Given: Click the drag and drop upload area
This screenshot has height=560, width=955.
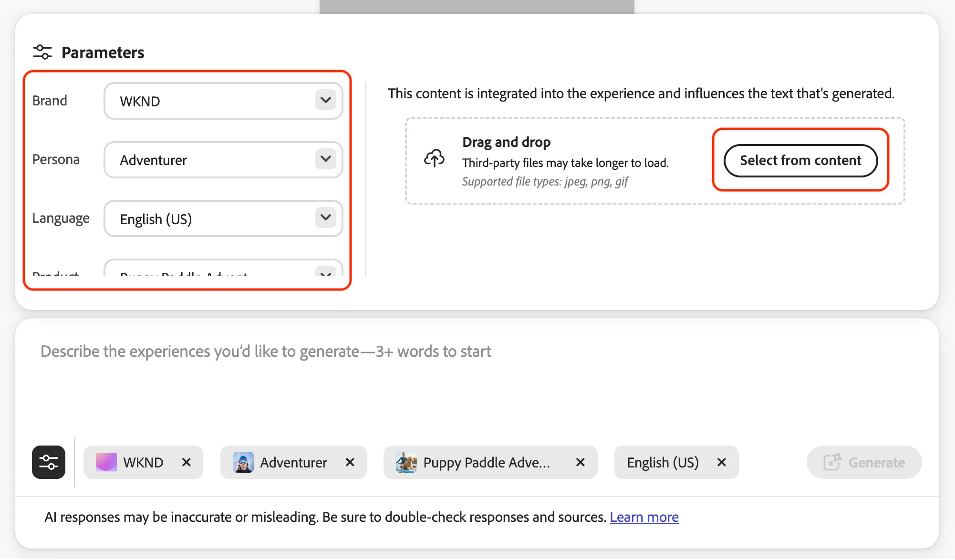Looking at the screenshot, I should 655,161.
